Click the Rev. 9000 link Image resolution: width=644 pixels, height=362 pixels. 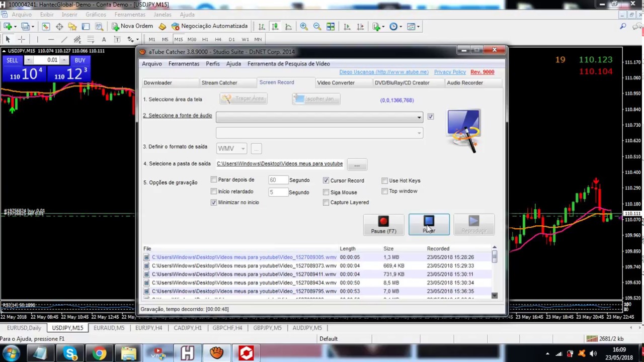point(482,72)
